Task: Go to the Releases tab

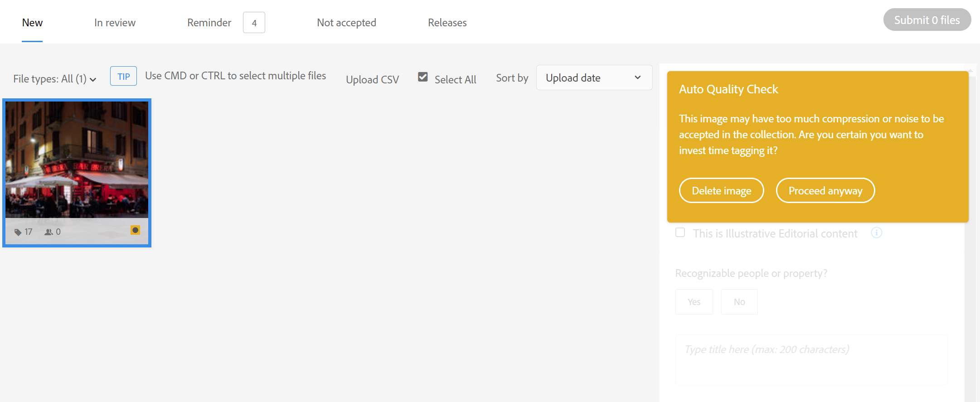Action: (x=447, y=23)
